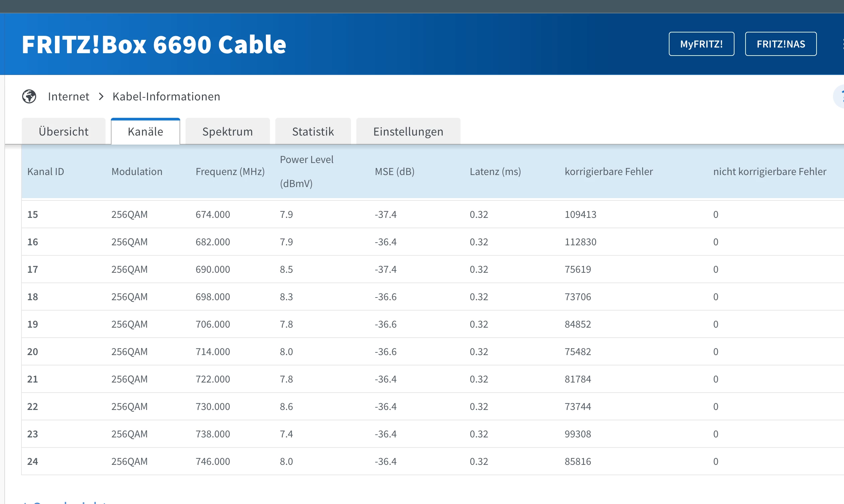The image size is (844, 504).
Task: Click the Frequenz (MHz) column header
Action: pos(230,171)
